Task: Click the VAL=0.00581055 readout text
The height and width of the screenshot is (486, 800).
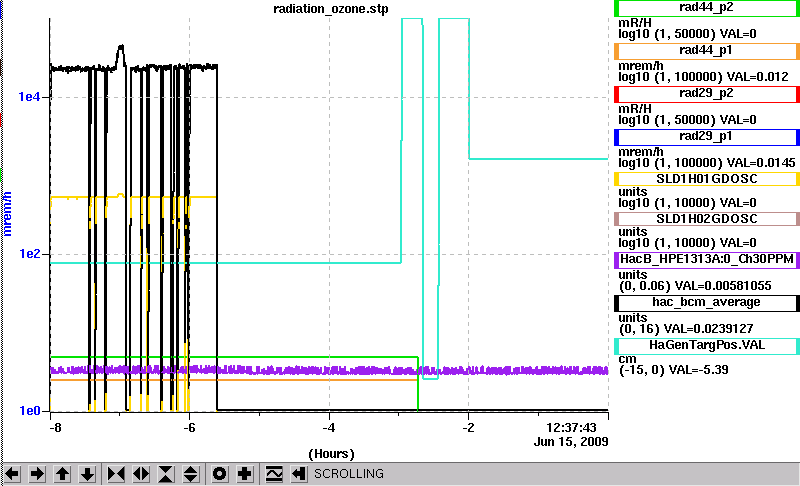Action: pos(723,286)
